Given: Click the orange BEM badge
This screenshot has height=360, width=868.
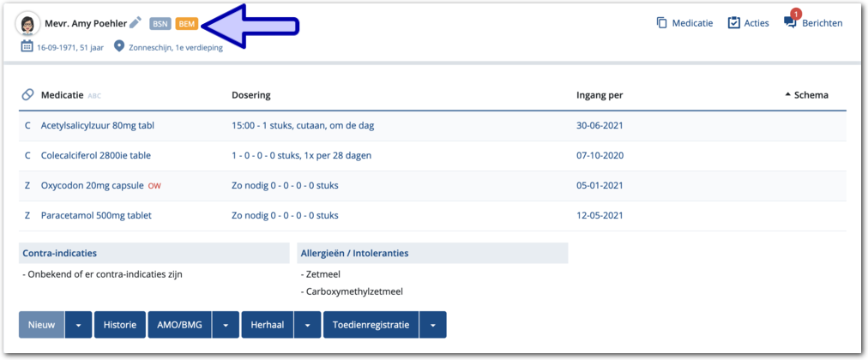Looking at the screenshot, I should click(187, 24).
